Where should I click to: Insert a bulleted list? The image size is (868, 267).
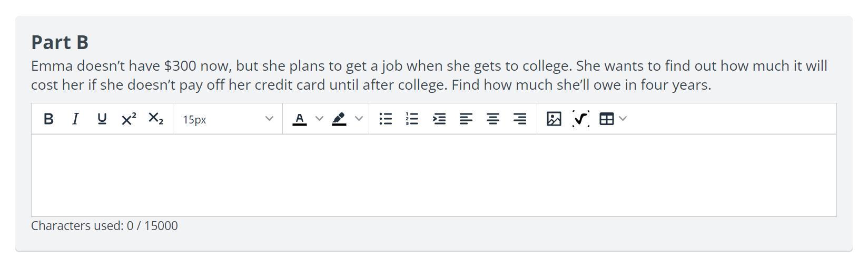386,119
